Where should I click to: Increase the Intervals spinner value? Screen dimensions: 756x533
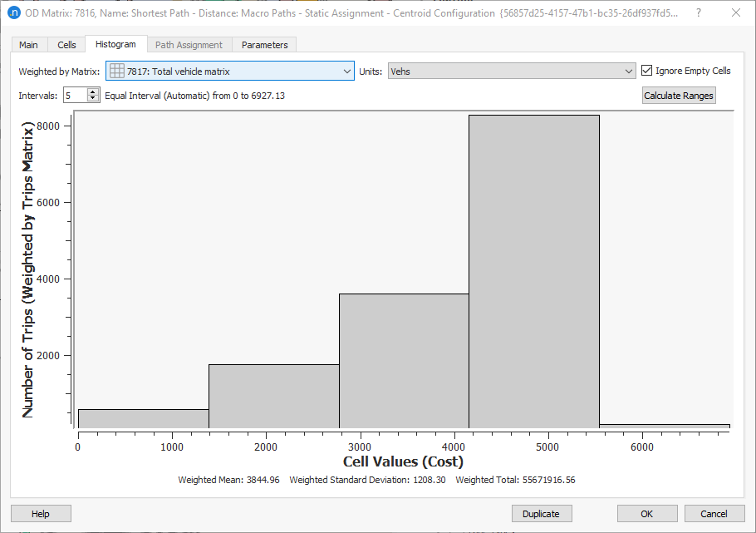coord(93,91)
